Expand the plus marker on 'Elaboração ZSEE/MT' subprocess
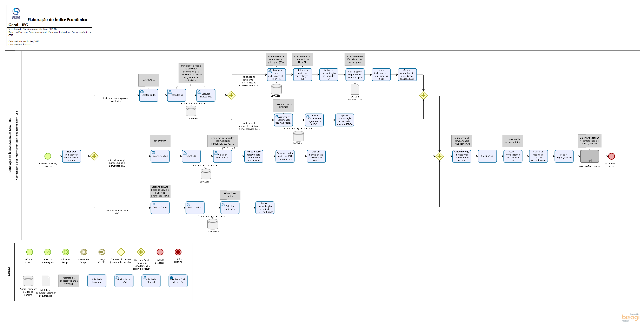 click(590, 160)
